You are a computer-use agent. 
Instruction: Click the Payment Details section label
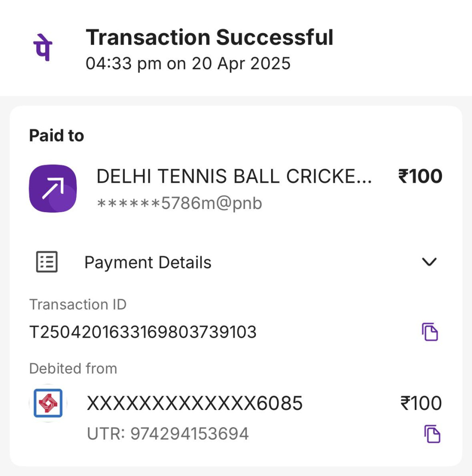coord(147,262)
